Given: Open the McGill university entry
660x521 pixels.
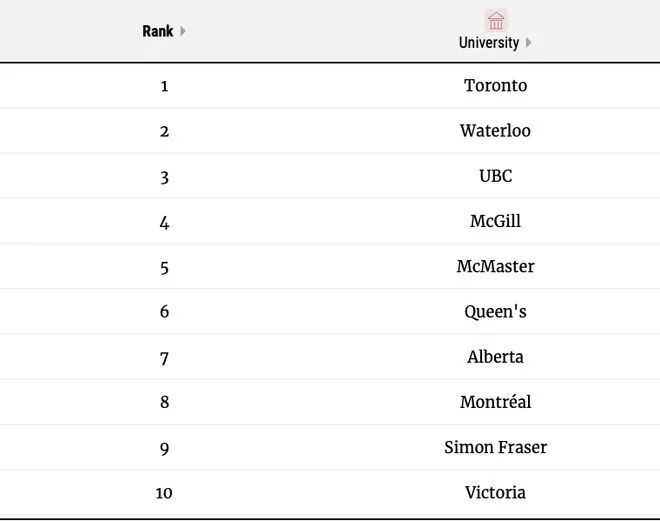Looking at the screenshot, I should [x=495, y=221].
